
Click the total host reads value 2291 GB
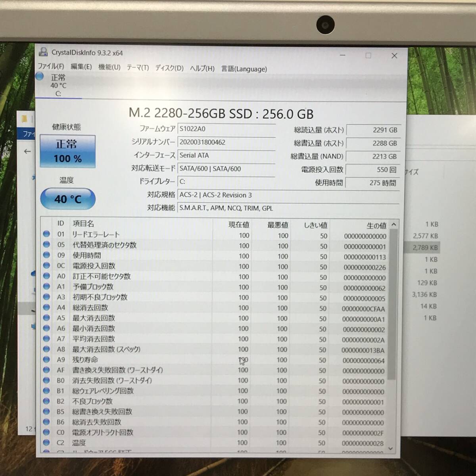point(373,130)
